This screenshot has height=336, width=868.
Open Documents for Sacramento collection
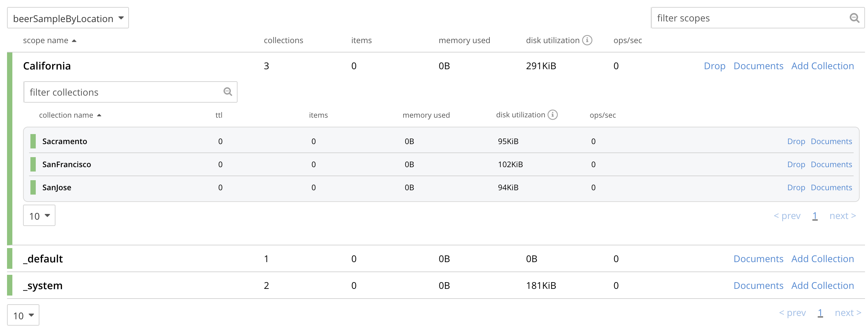[831, 141]
